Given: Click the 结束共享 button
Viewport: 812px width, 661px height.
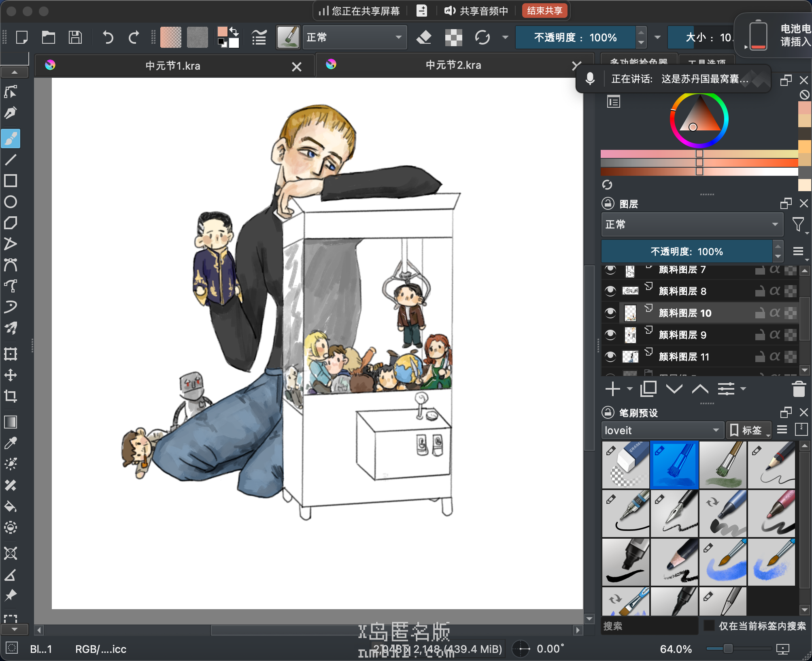Looking at the screenshot, I should point(544,11).
